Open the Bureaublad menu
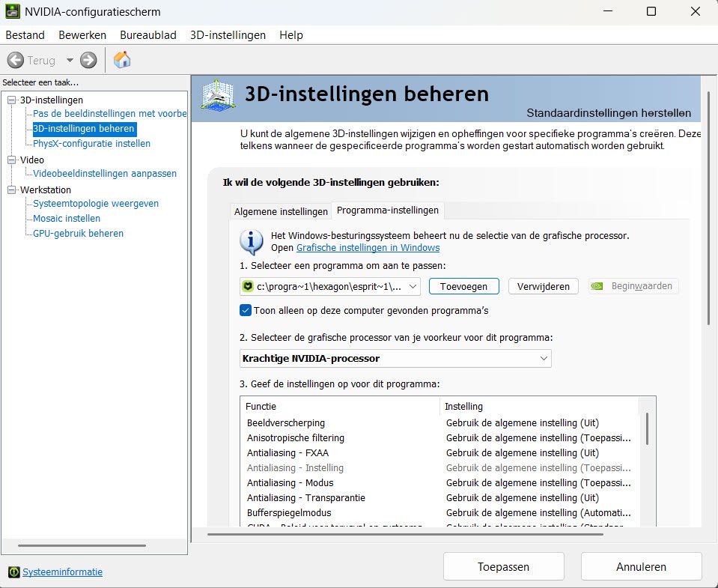 [148, 35]
